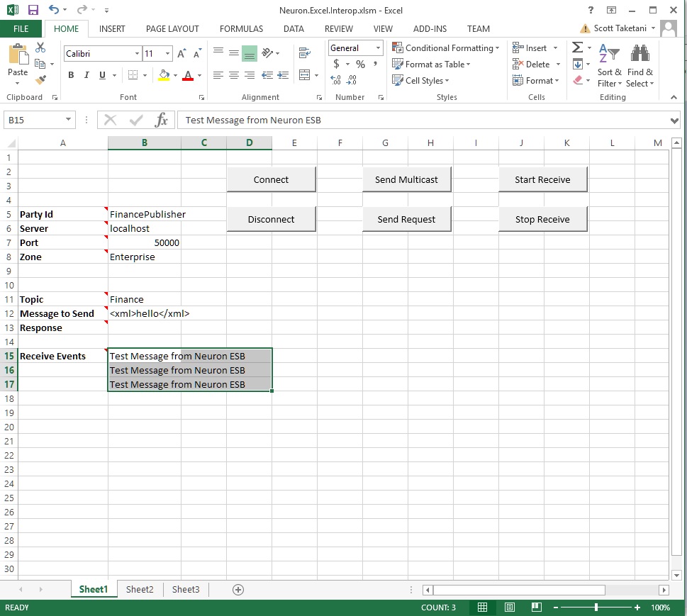The image size is (687, 616).
Task: Switch to the Sheet2 worksheet tab
Action: tap(140, 589)
